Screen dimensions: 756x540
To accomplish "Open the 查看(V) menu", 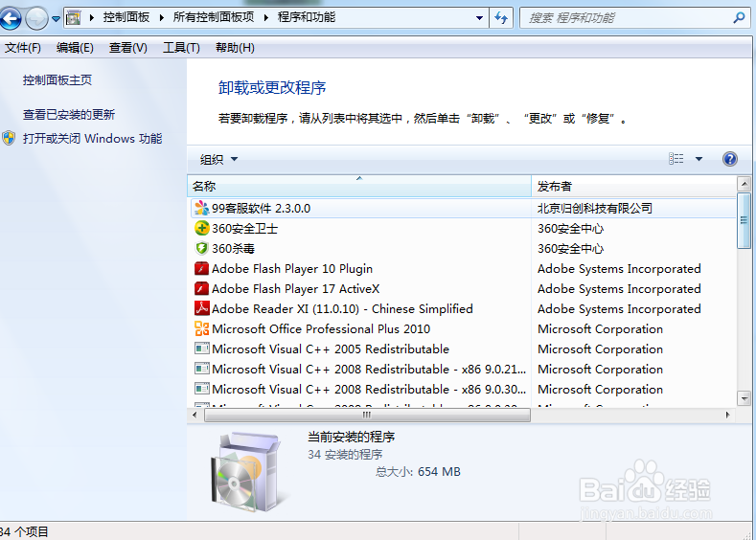I will (x=127, y=48).
